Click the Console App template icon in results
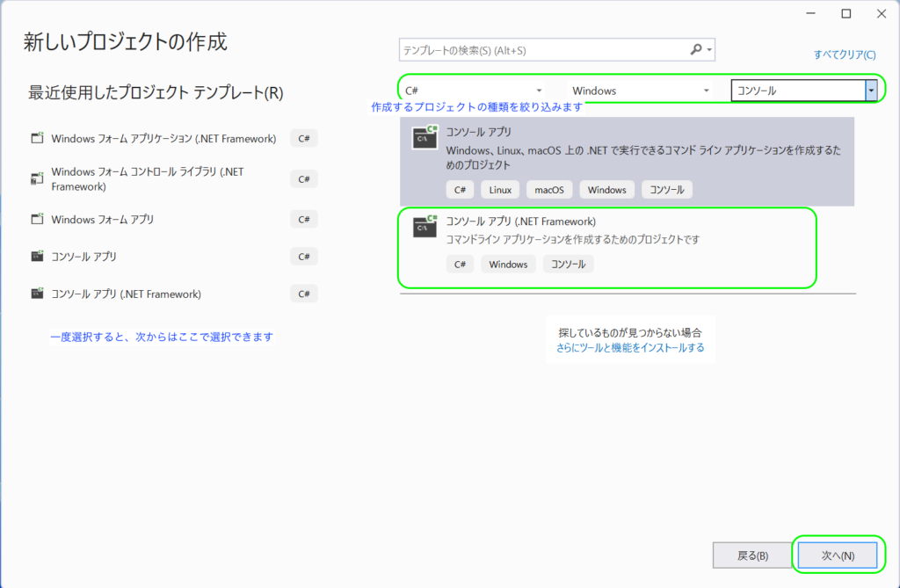Image resolution: width=900 pixels, height=588 pixels. pos(425,137)
